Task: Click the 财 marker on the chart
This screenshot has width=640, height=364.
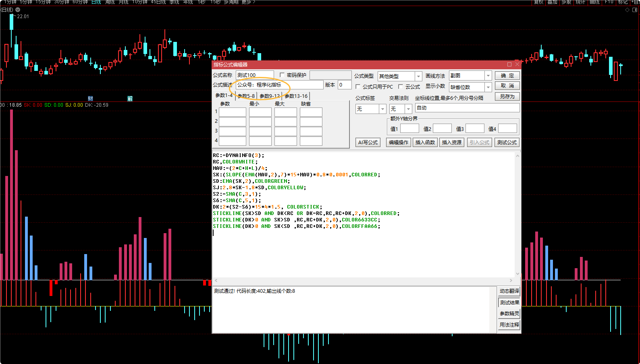Action: (x=90, y=99)
